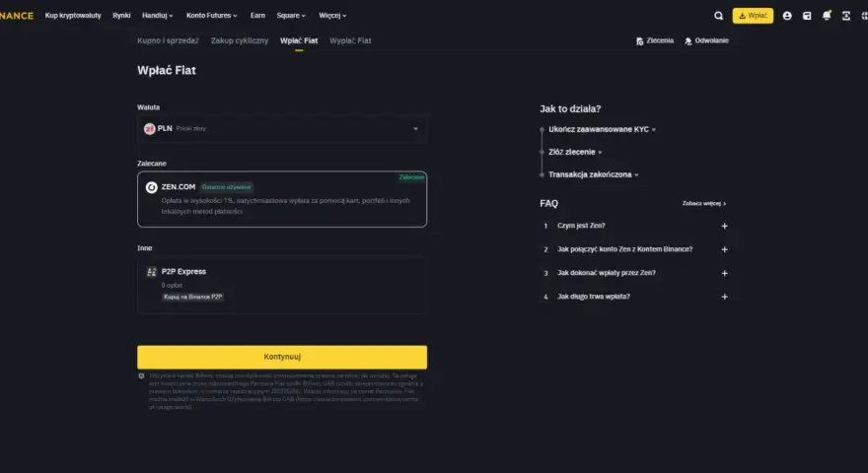Switch to Kupno i sprzedaż tab
868x473 pixels.
point(168,41)
